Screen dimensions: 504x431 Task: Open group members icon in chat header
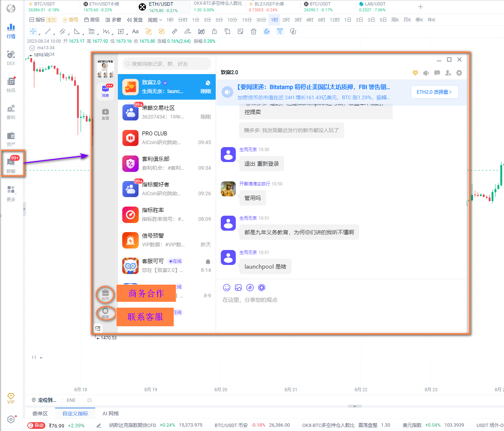point(448,73)
